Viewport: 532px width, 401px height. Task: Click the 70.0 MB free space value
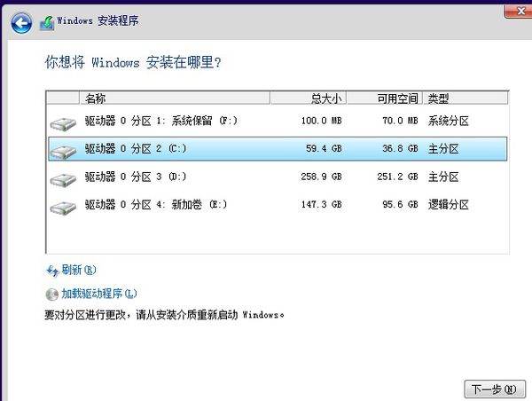(x=400, y=121)
